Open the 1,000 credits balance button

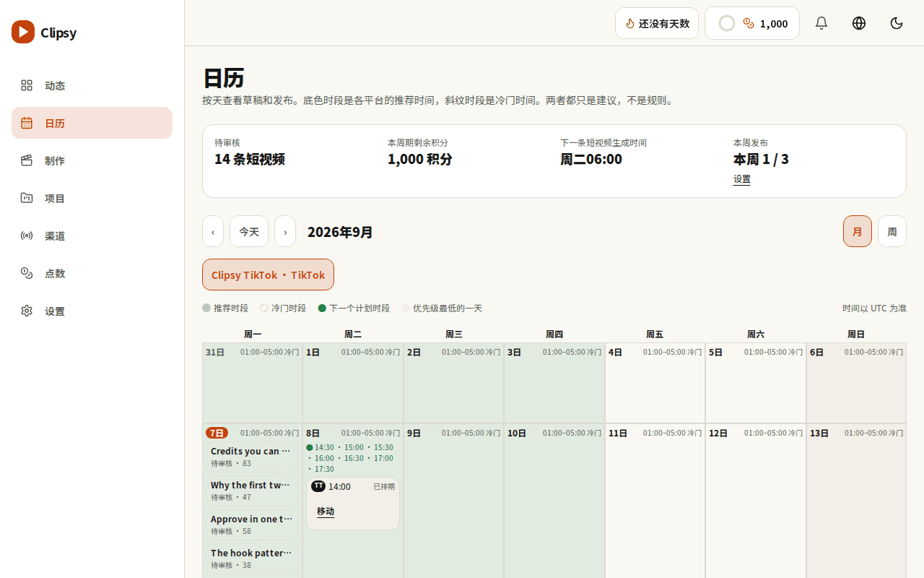752,23
